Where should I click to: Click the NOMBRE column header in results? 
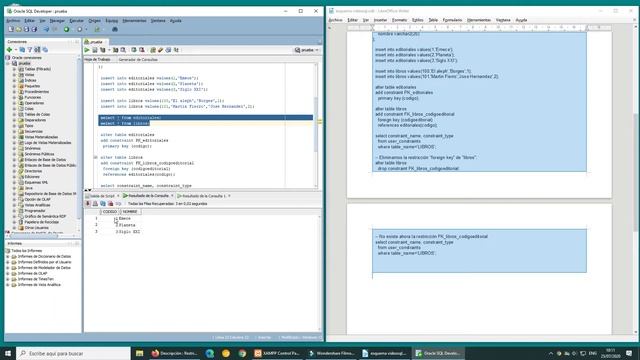130,211
